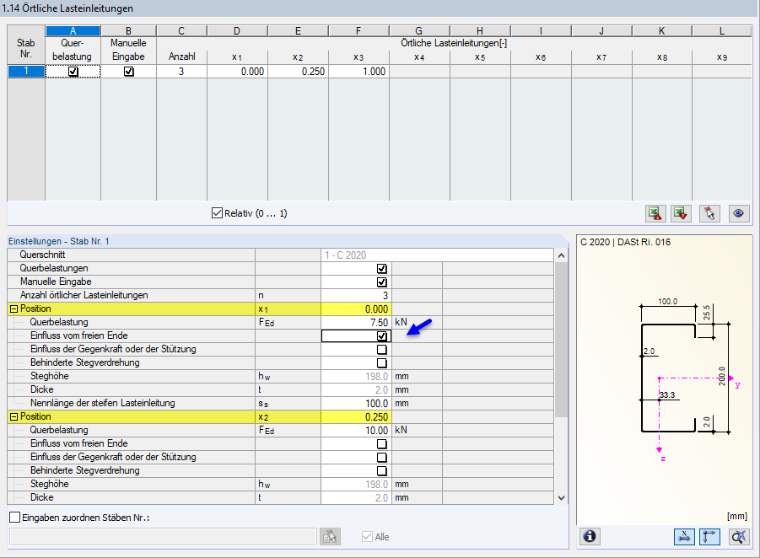Select Querschnitt value 1 - C 2020
760x558 pixels.
click(437, 255)
